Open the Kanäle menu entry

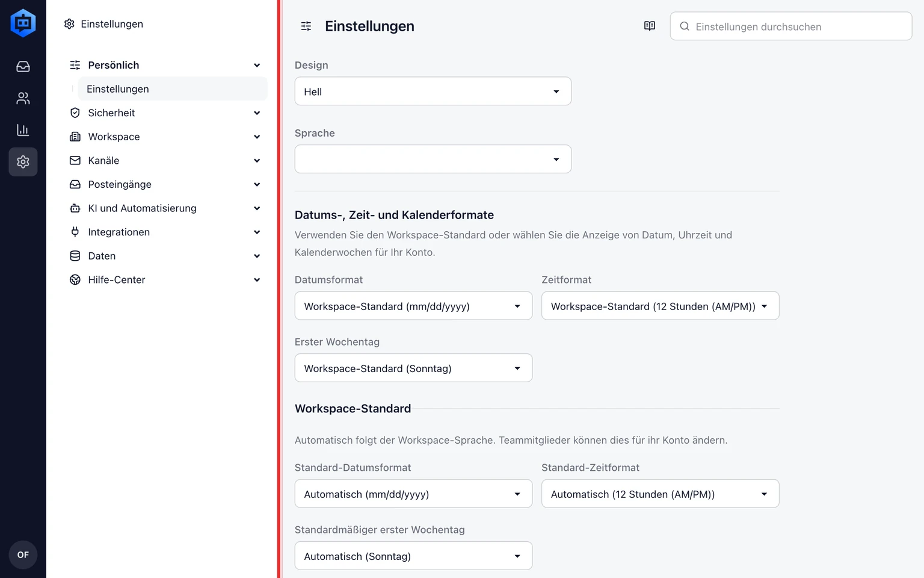[x=165, y=161]
